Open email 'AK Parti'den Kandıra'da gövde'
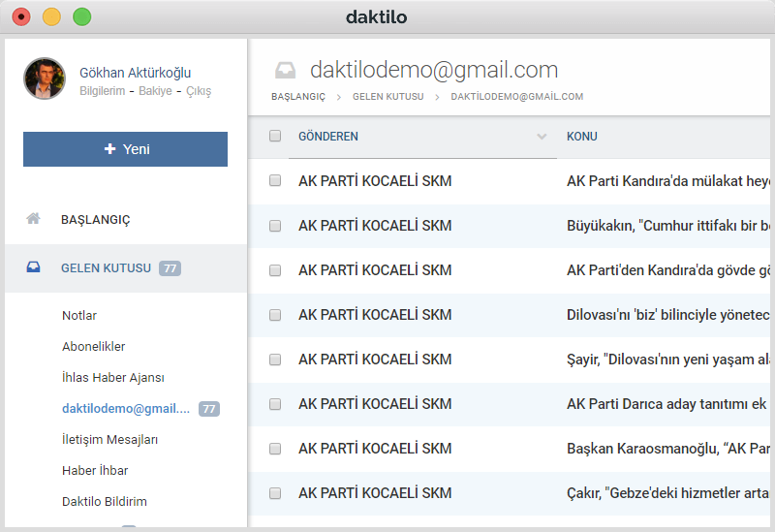775x532 pixels. point(668,270)
